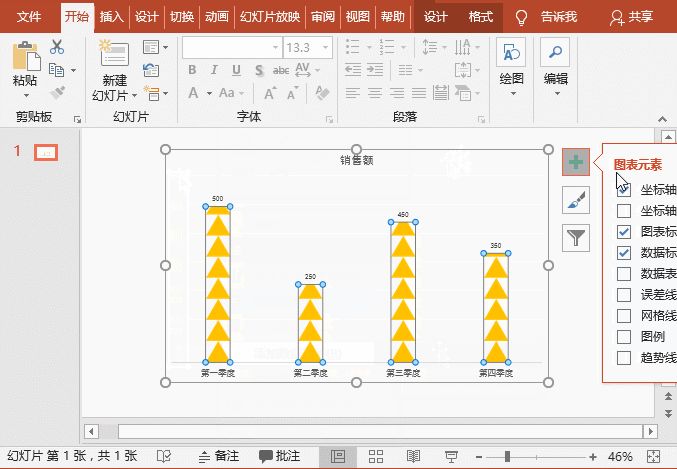Open font color dropdown arrow
The width and height of the screenshot is (677, 469).
(x=209, y=93)
